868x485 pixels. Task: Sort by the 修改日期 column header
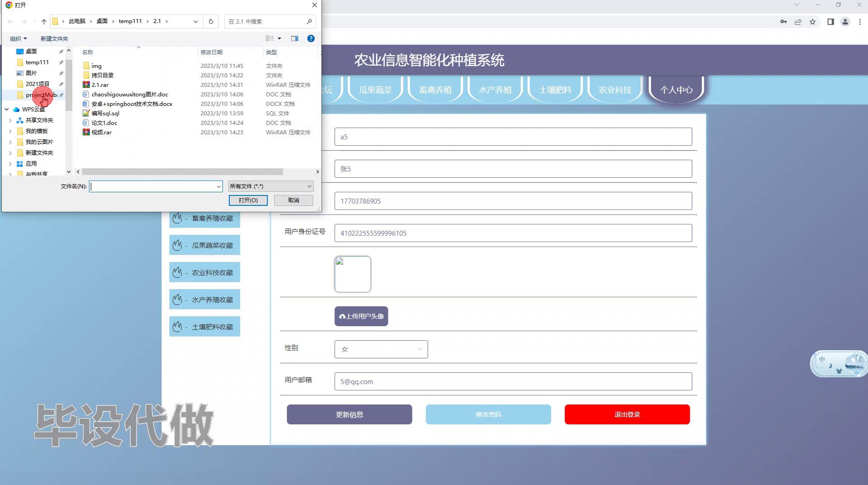click(x=212, y=52)
